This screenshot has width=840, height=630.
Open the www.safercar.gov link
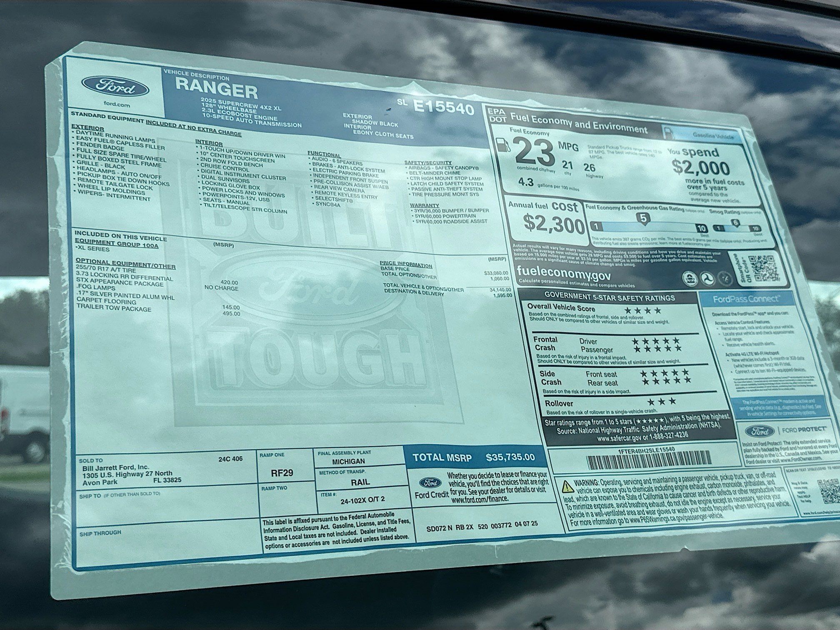[619, 438]
